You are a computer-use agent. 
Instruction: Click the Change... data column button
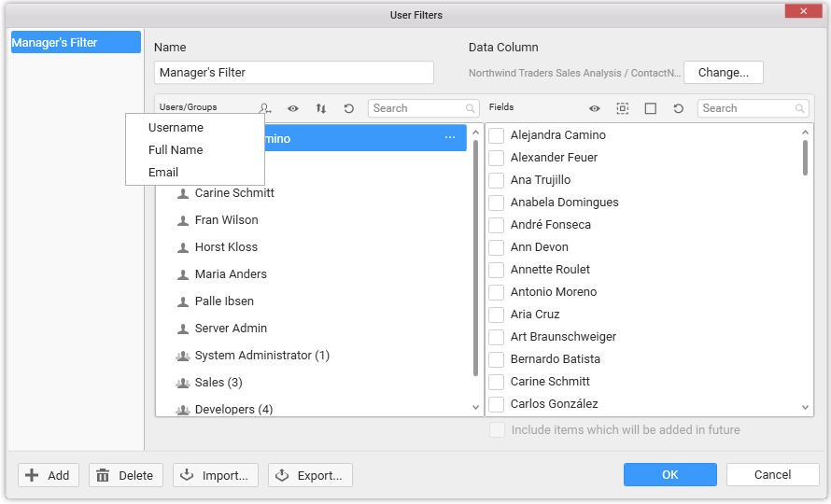pyautogui.click(x=723, y=73)
